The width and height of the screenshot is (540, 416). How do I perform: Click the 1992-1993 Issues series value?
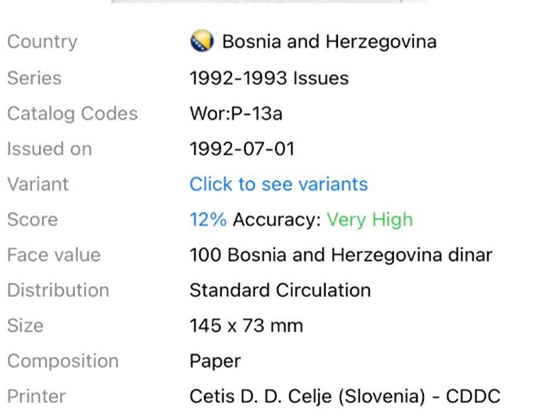click(269, 78)
